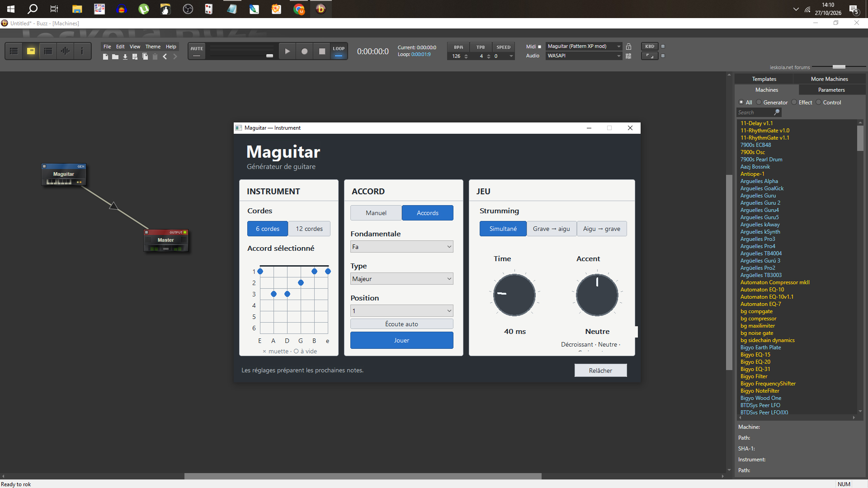868x488 pixels.
Task: Open the Fondamentale dropdown showing Fa
Action: pyautogui.click(x=401, y=247)
